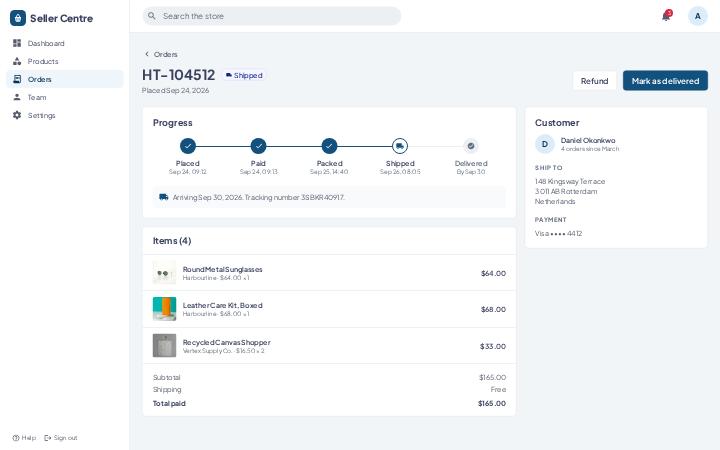Click the Sign out arrow icon

click(48, 438)
